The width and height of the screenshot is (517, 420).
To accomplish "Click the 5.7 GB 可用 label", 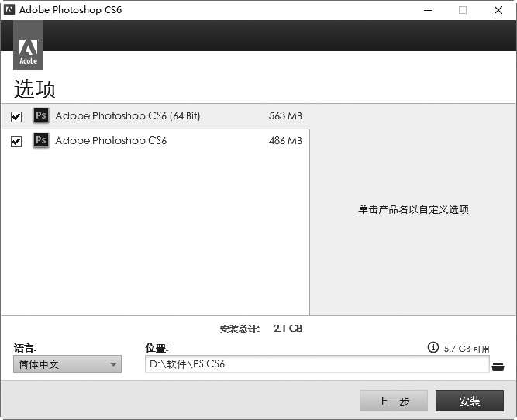I will point(467,349).
